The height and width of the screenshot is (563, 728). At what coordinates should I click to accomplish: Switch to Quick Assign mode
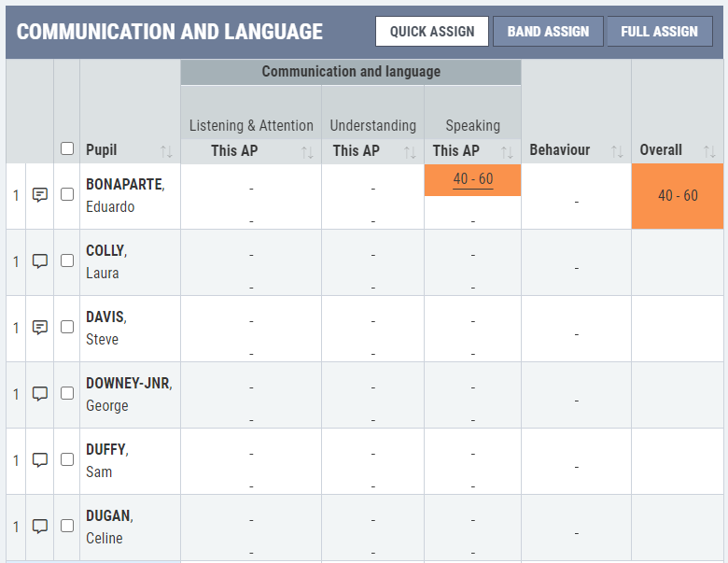click(x=432, y=32)
